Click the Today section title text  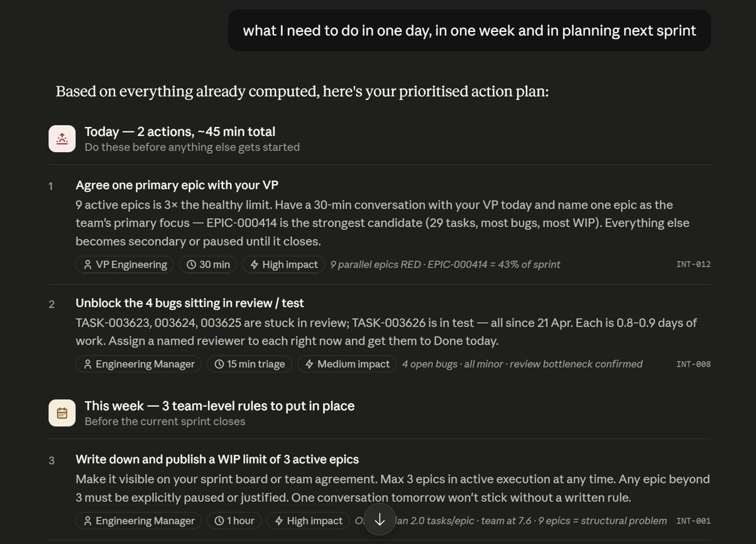180,131
